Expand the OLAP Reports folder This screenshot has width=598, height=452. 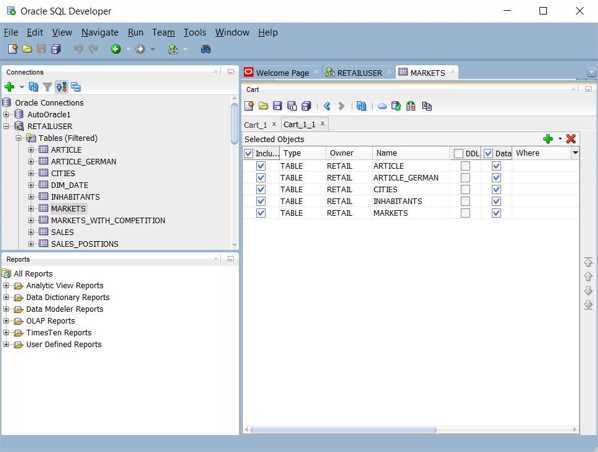point(6,321)
